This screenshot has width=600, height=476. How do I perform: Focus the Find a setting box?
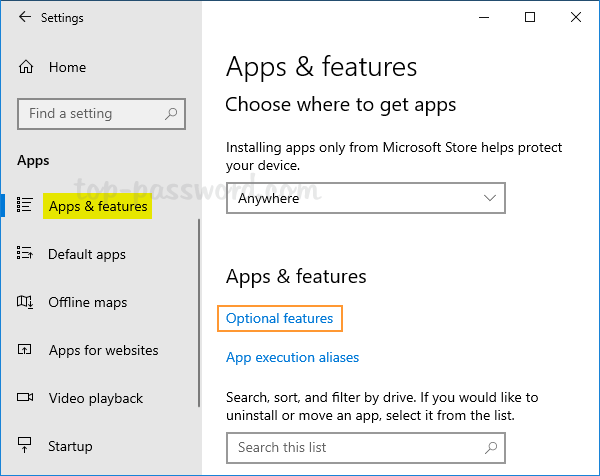click(92, 114)
